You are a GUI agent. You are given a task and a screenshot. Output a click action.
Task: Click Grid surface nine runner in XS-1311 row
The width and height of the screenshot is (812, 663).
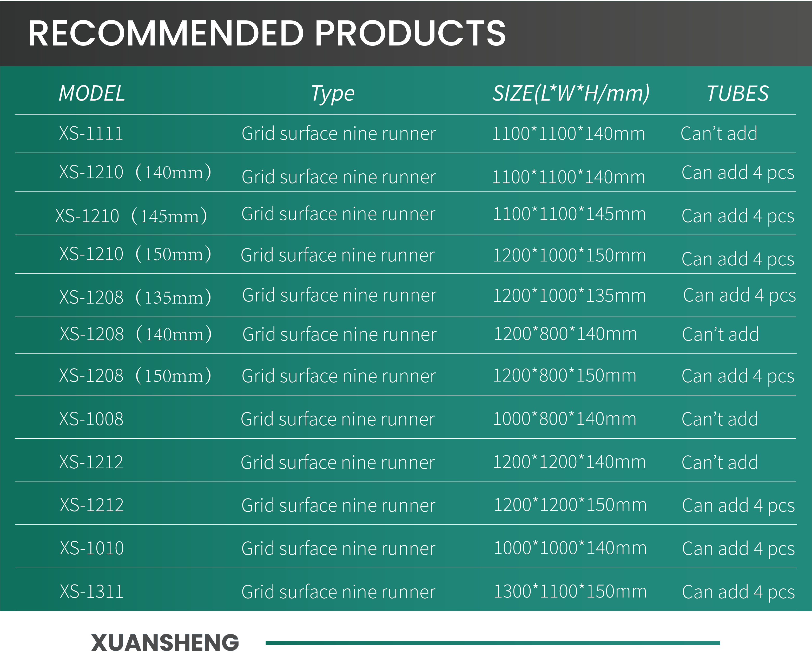click(338, 592)
